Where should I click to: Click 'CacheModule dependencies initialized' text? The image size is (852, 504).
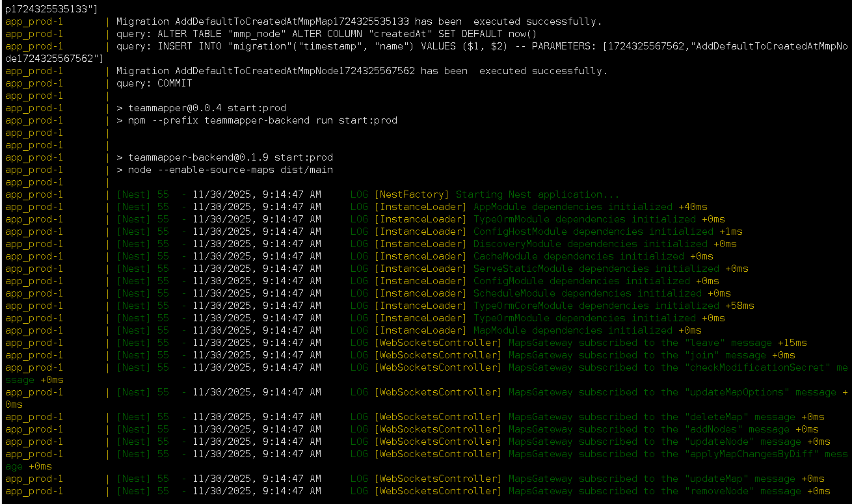point(579,256)
